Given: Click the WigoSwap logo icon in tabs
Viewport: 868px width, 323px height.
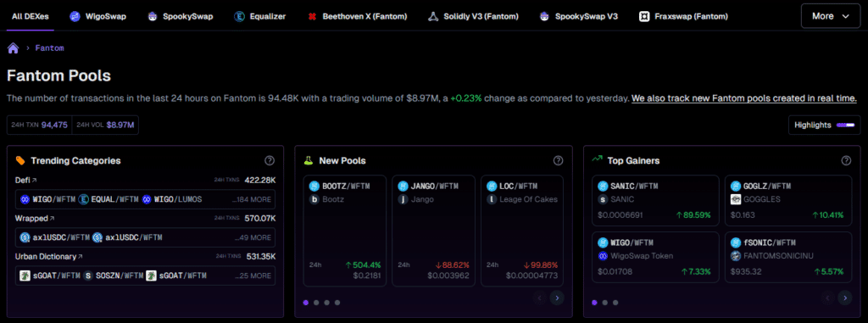Looking at the screenshot, I should (75, 17).
